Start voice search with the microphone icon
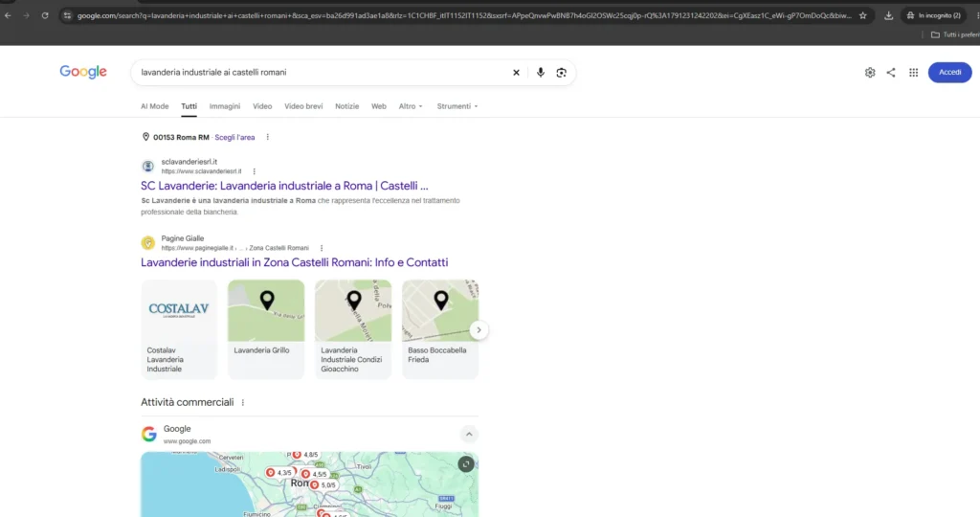The image size is (980, 517). pyautogui.click(x=541, y=73)
